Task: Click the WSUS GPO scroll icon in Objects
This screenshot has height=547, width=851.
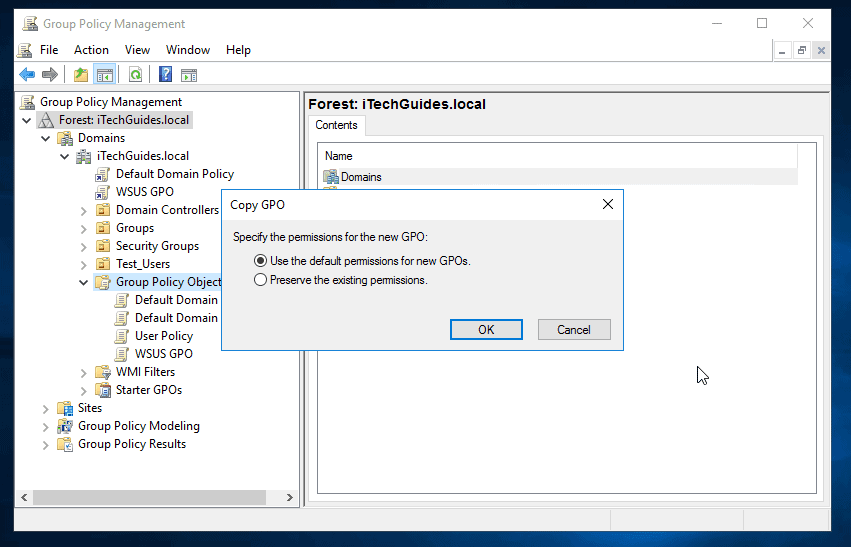Action: 122,354
